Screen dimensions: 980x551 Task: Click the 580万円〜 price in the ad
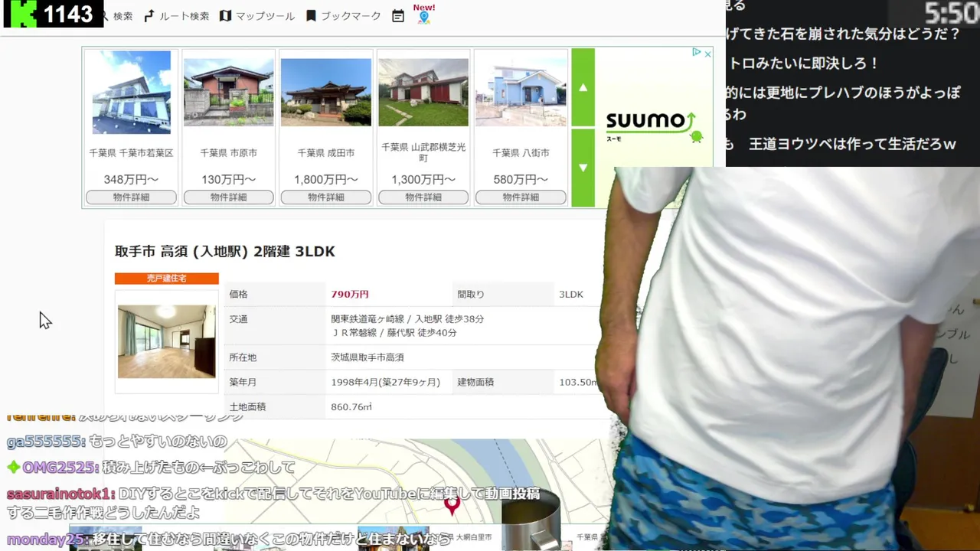(521, 180)
